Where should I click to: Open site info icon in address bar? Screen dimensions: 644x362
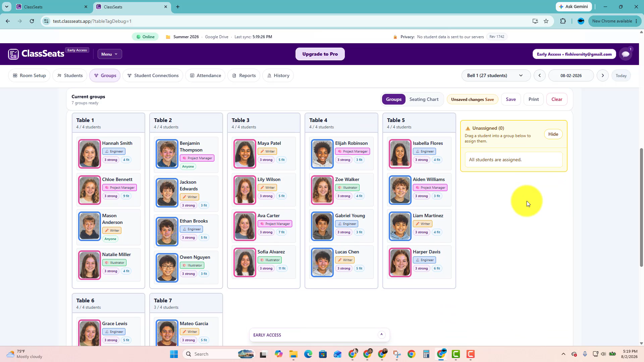click(46, 21)
